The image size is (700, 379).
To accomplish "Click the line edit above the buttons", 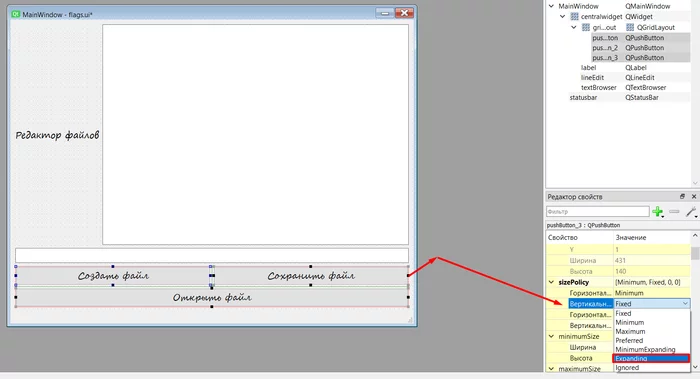I will pos(212,255).
